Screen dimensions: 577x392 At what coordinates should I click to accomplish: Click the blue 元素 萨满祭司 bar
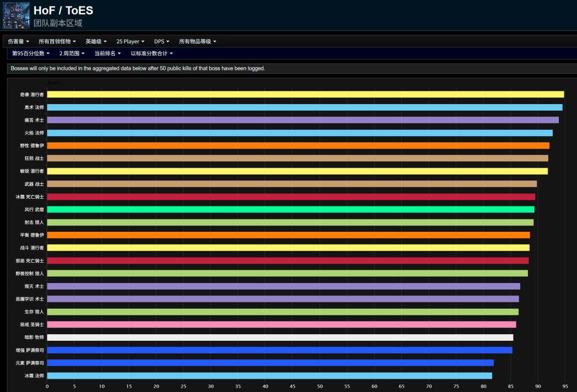tap(270, 363)
